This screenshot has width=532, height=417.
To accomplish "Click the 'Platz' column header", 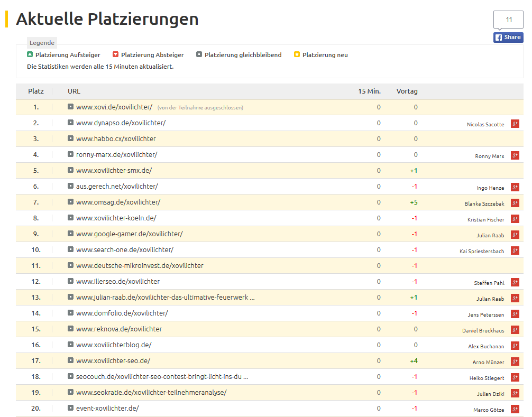I will (36, 91).
